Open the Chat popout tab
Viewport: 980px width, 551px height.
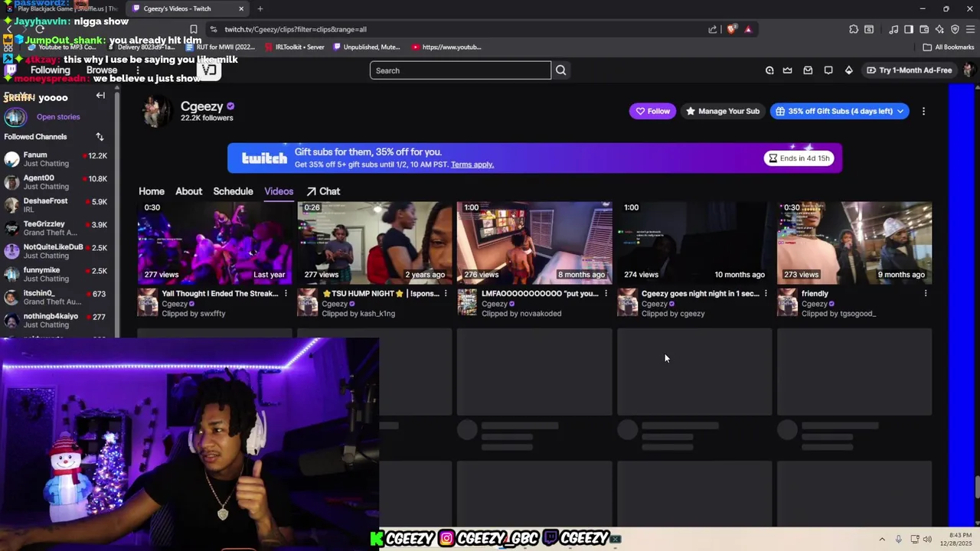tap(323, 191)
